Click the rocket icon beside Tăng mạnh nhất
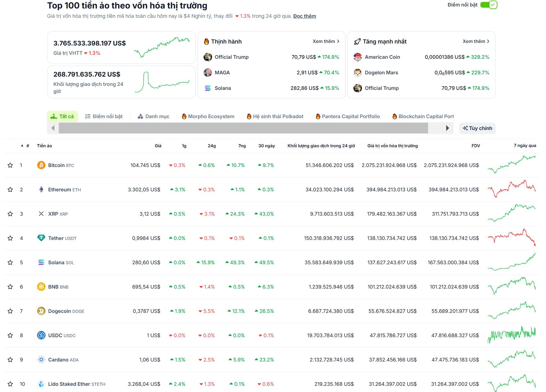This screenshot has height=392, width=546. pos(357,42)
